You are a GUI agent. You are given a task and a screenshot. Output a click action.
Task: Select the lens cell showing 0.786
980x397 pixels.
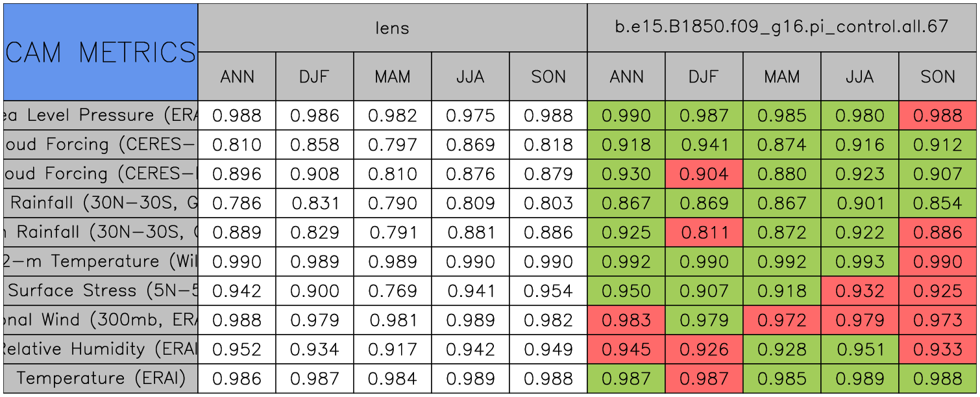pyautogui.click(x=237, y=203)
